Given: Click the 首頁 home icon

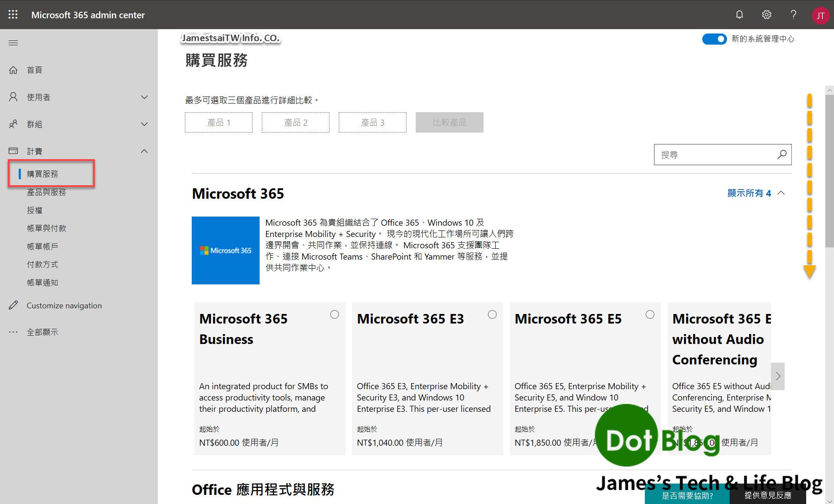Looking at the screenshot, I should 13,70.
